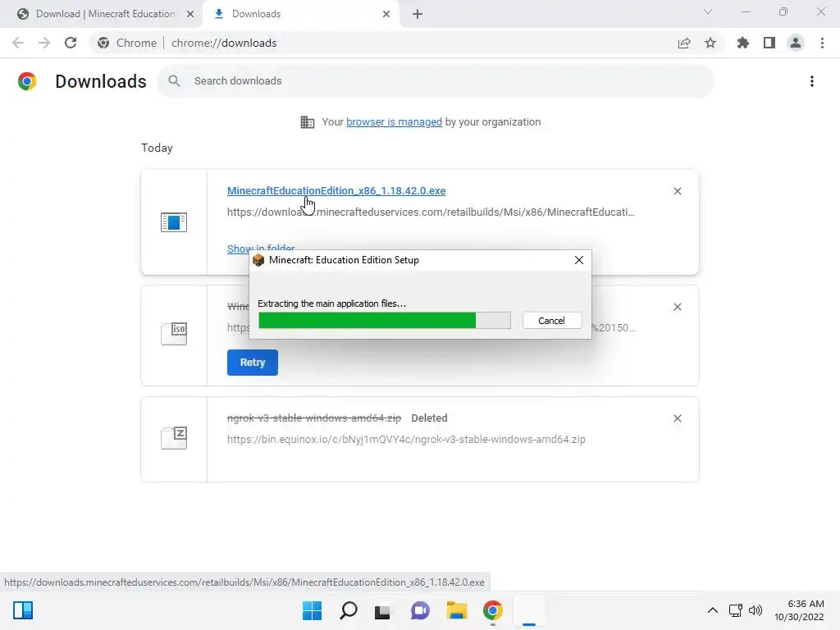Toggle the side panel icon
The image size is (840, 630).
pos(769,43)
